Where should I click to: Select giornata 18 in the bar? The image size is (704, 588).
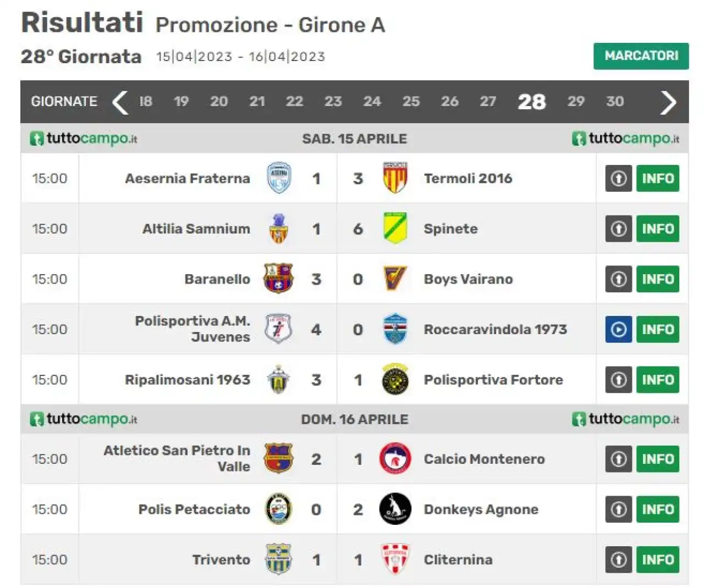(146, 101)
